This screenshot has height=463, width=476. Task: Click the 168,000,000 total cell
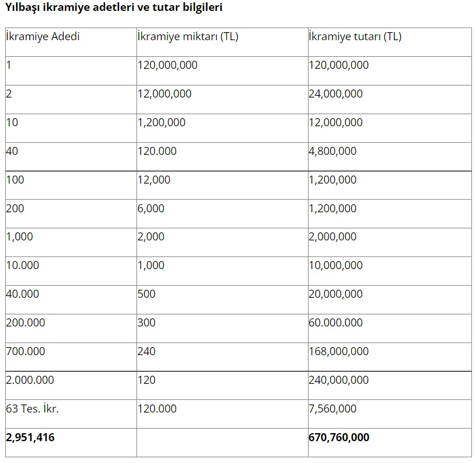tap(338, 351)
